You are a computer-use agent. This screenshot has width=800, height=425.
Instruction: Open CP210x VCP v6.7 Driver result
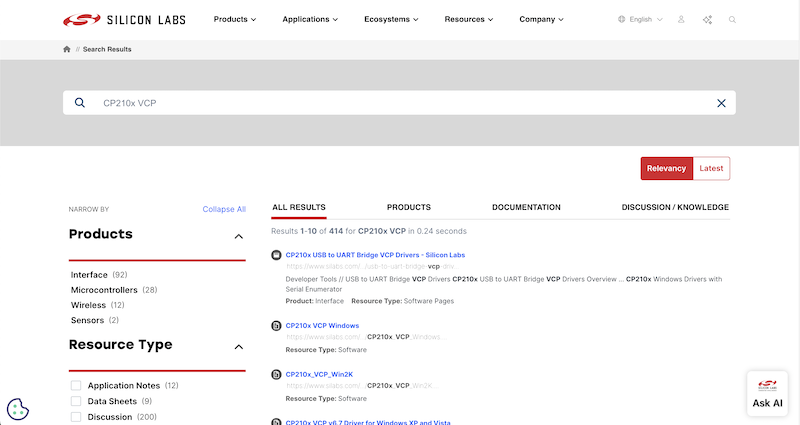(x=368, y=422)
